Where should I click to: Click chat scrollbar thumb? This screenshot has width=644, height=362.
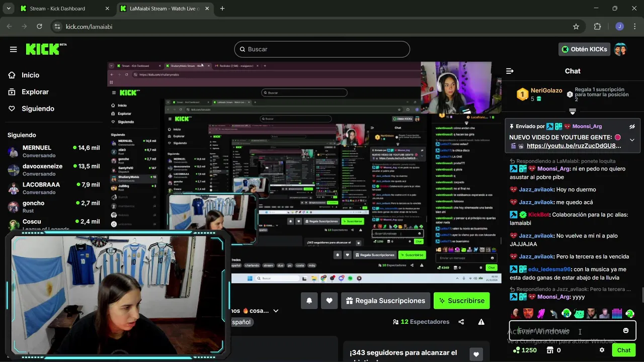(642, 294)
